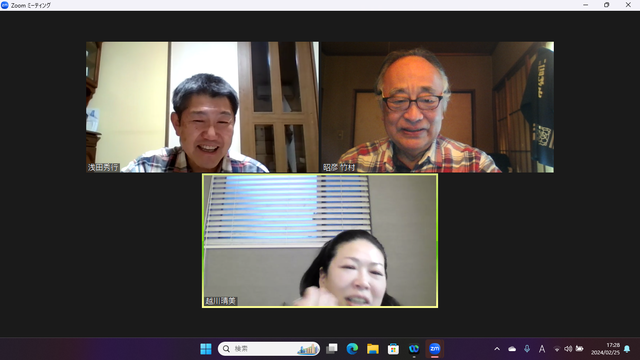Expand the hidden system tray icons chevron

click(x=497, y=349)
